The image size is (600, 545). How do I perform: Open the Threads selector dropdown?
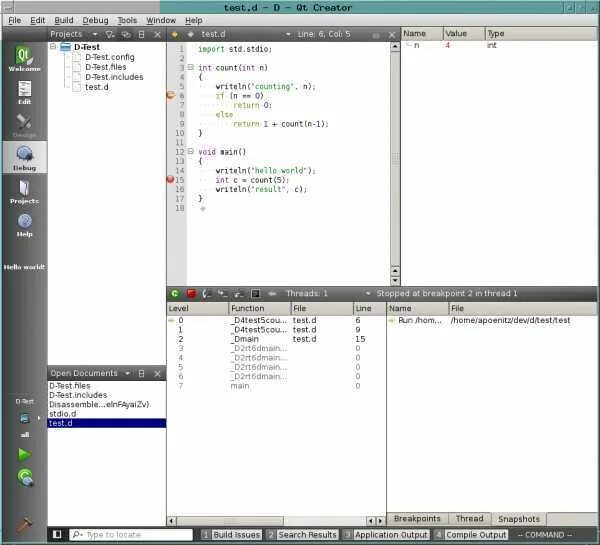pyautogui.click(x=329, y=294)
